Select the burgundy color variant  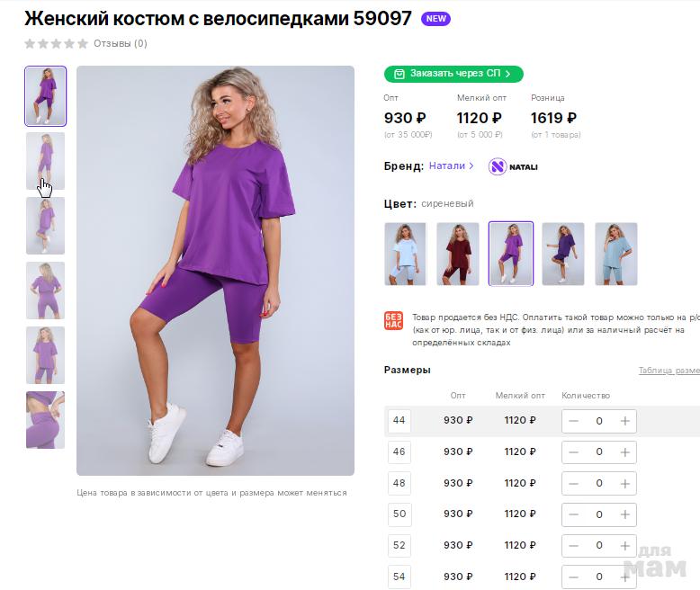pyautogui.click(x=458, y=254)
